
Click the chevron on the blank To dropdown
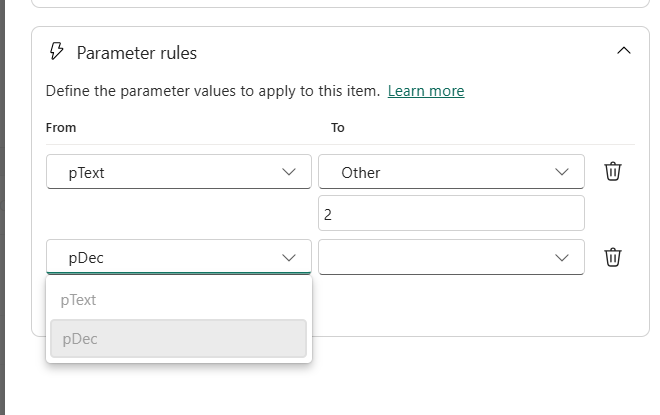click(x=561, y=257)
